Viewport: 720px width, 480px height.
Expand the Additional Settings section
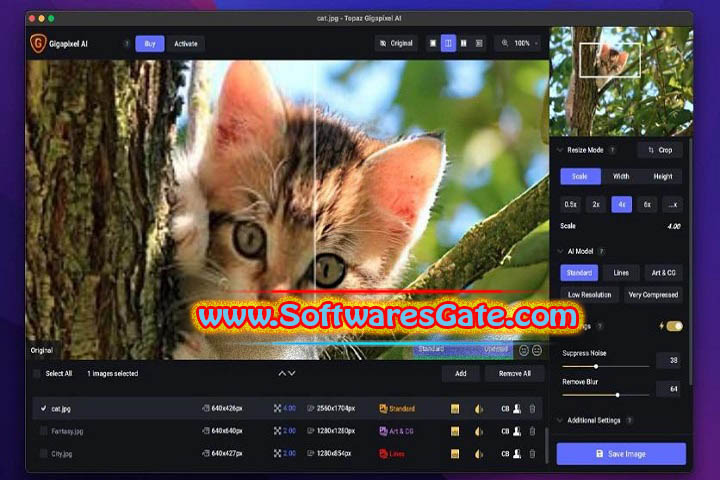pos(560,420)
